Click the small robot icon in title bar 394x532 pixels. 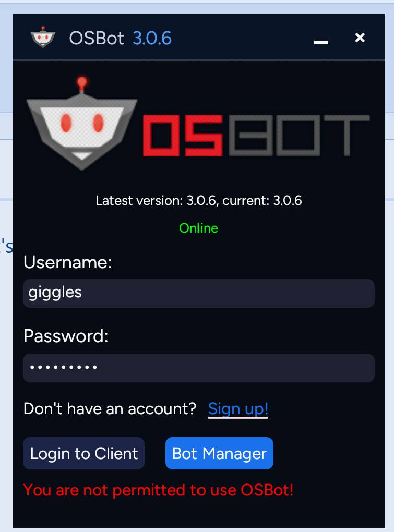[x=43, y=37]
